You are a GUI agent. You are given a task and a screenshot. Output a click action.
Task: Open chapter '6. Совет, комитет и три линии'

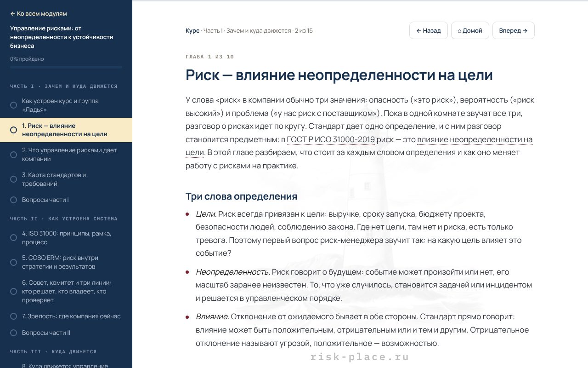coord(66,291)
